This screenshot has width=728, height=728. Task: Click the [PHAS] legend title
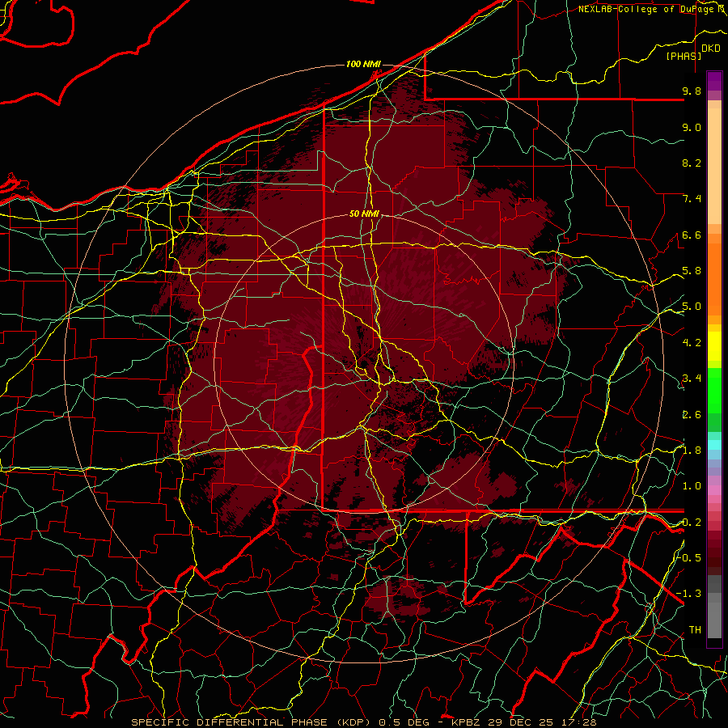[x=684, y=56]
